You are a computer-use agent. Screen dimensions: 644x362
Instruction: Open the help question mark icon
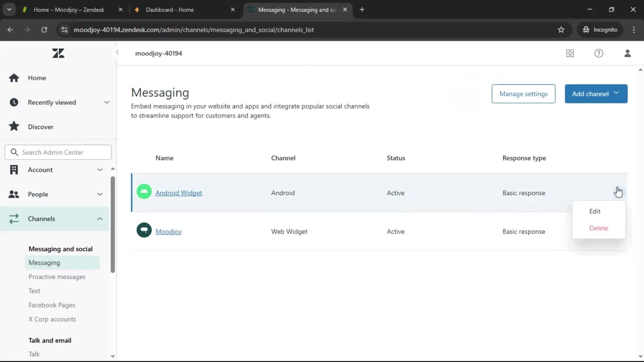click(599, 53)
